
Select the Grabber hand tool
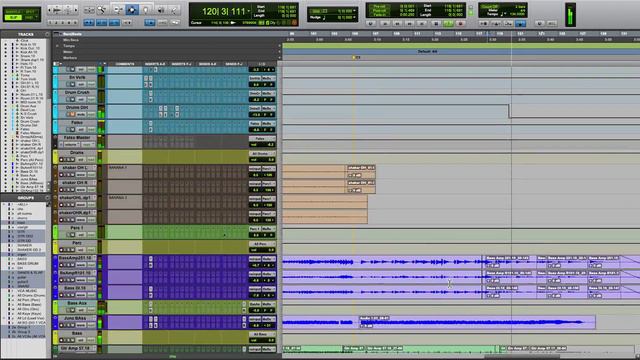tap(146, 10)
